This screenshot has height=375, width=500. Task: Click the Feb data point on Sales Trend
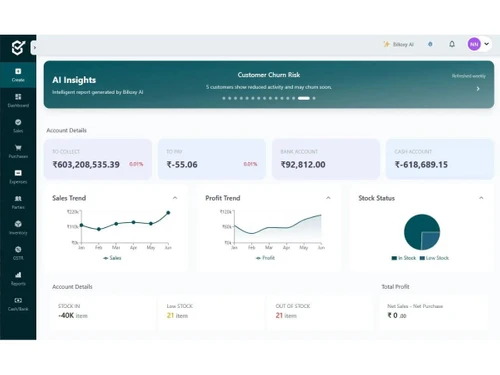coord(99,229)
